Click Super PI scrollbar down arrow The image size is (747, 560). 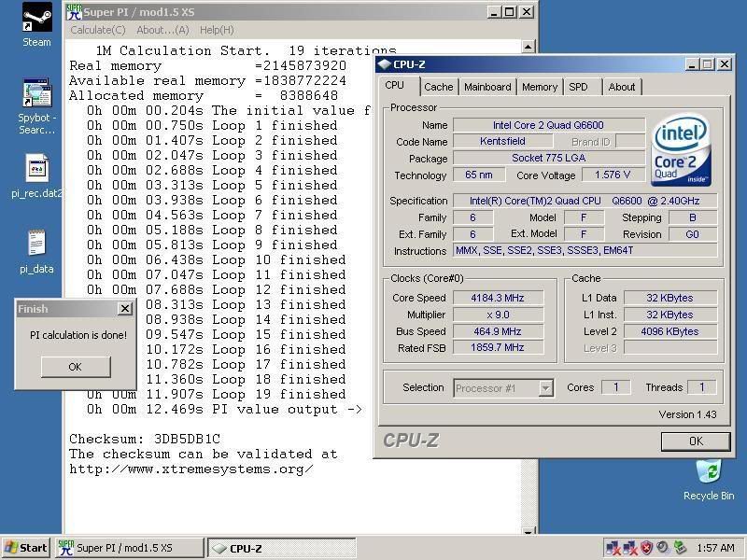coord(528,531)
